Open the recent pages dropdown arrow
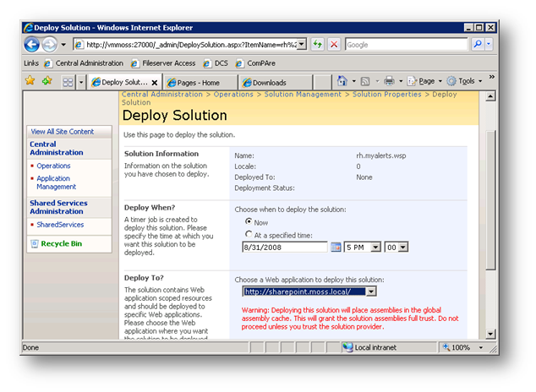 [x=63, y=45]
